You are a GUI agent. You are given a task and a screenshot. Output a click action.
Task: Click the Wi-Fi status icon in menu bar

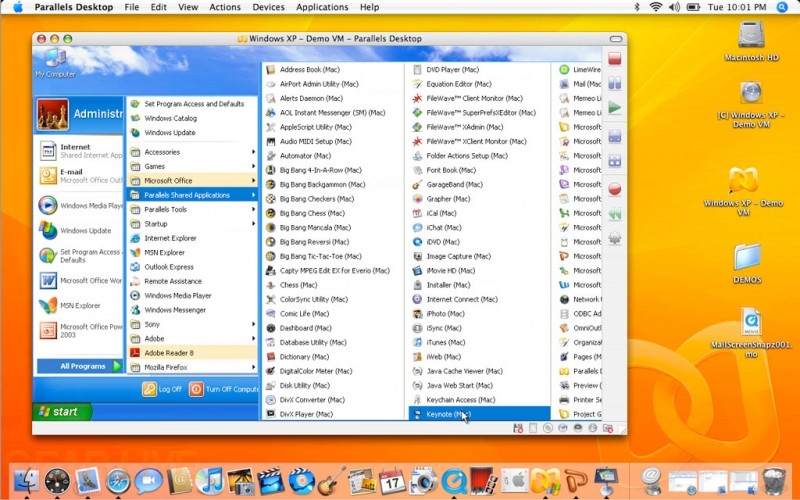pyautogui.click(x=656, y=7)
